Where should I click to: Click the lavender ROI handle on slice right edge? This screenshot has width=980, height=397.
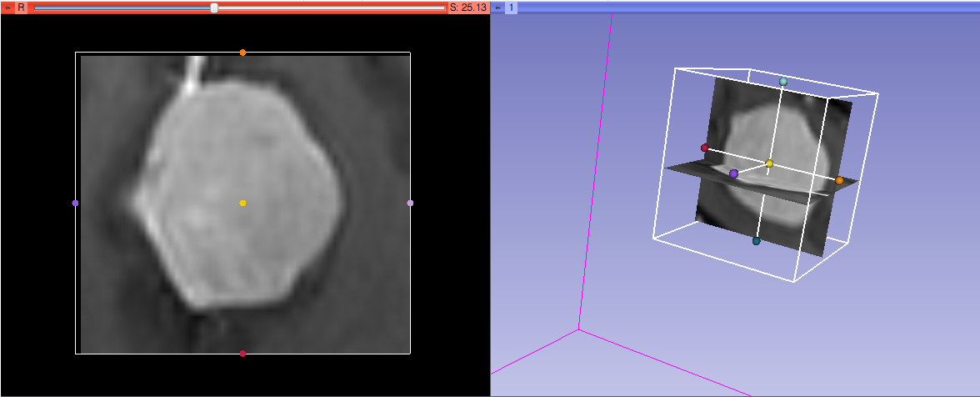pos(410,203)
